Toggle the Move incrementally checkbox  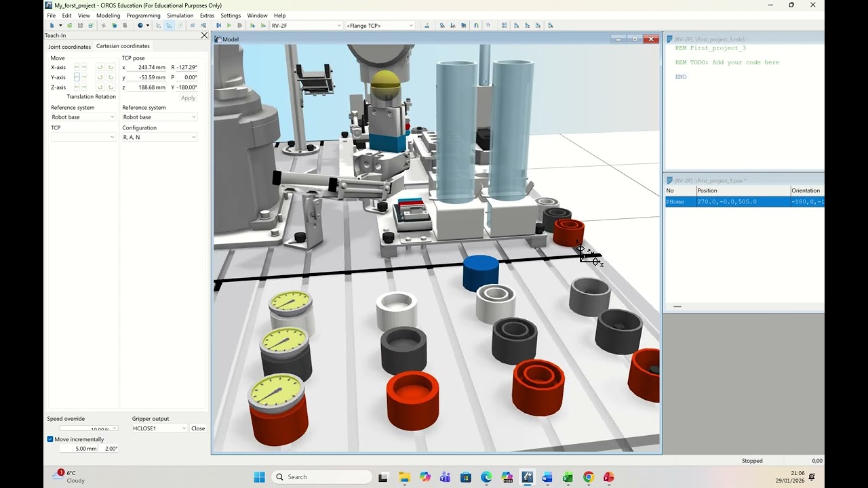coord(50,439)
